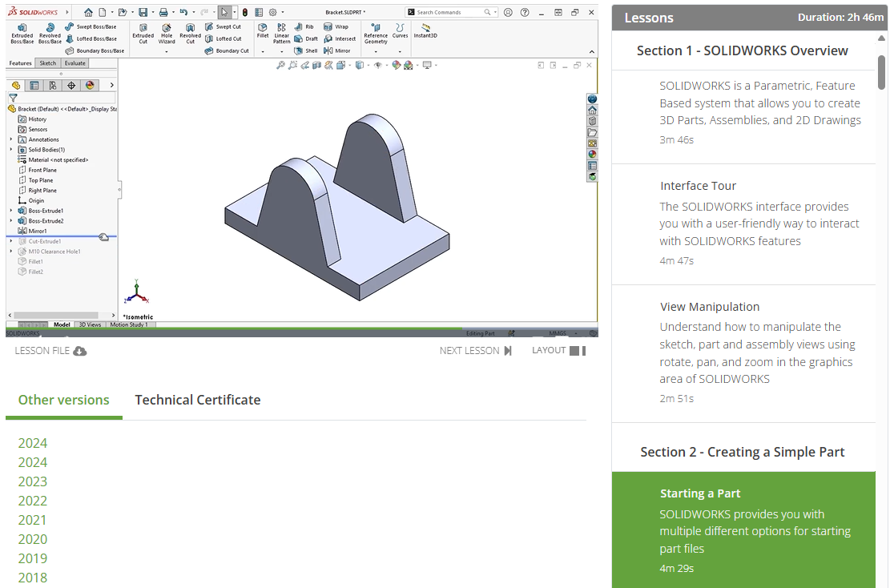Image resolution: width=890 pixels, height=588 pixels.
Task: Open the Reference Geometry dropdown arrow
Action: (x=376, y=51)
